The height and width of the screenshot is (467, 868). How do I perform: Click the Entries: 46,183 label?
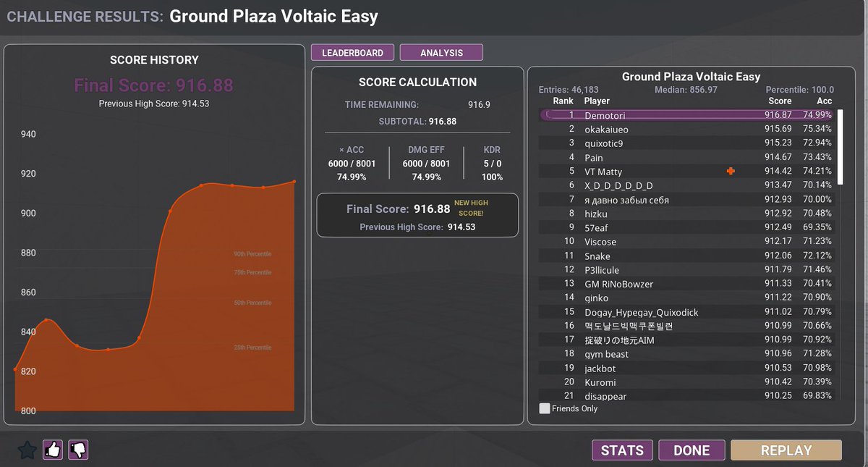pyautogui.click(x=569, y=90)
